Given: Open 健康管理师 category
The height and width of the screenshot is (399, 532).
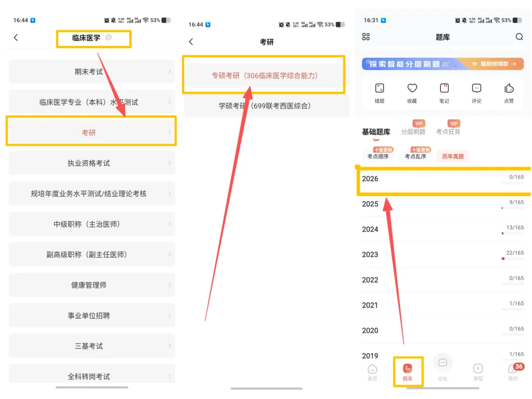Looking at the screenshot, I should click(x=92, y=285).
